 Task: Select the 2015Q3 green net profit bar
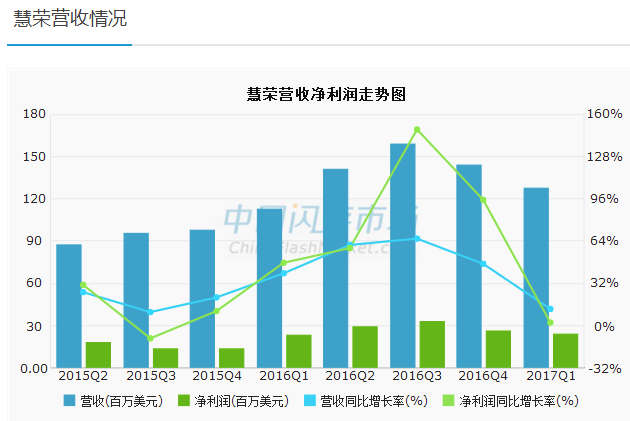coord(166,358)
